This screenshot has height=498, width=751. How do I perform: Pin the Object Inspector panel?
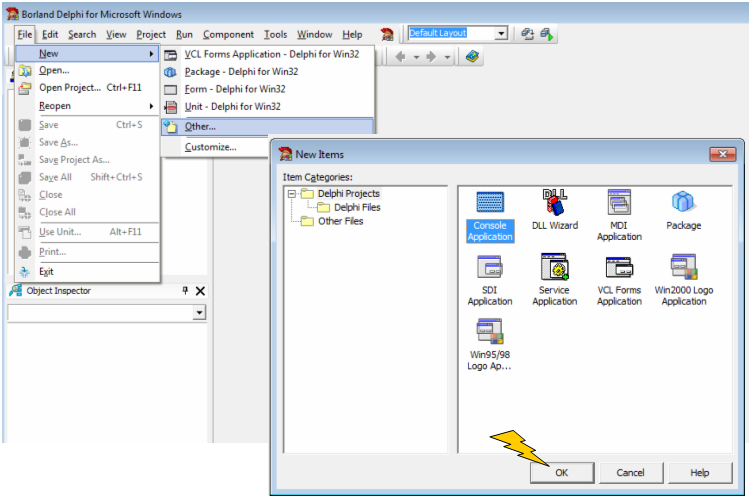(185, 290)
